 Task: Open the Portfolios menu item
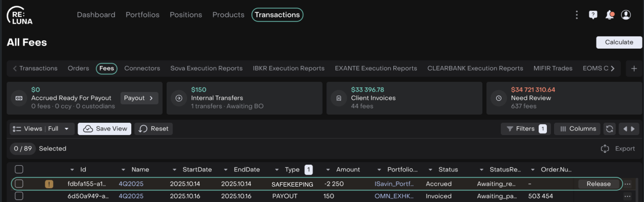tap(142, 15)
